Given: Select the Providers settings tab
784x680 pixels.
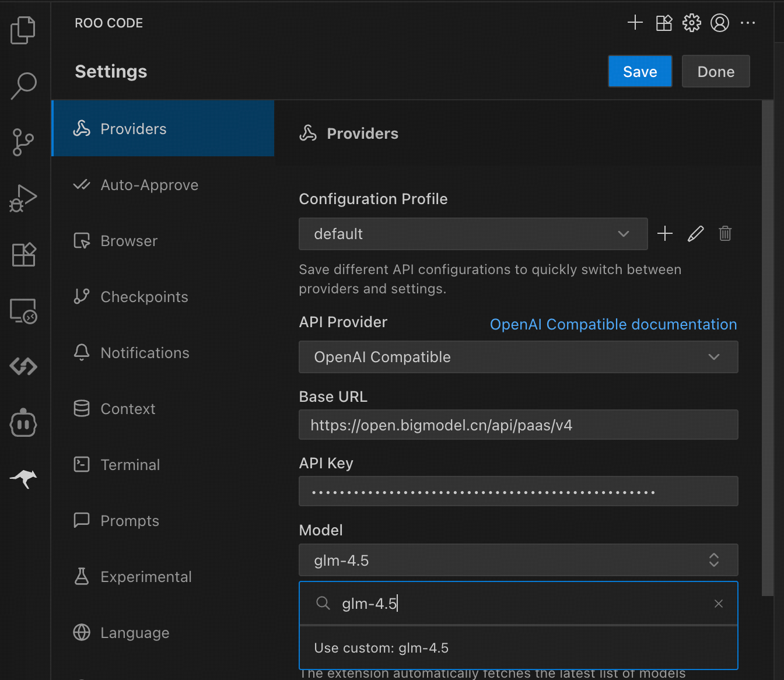Looking at the screenshot, I should coord(163,128).
